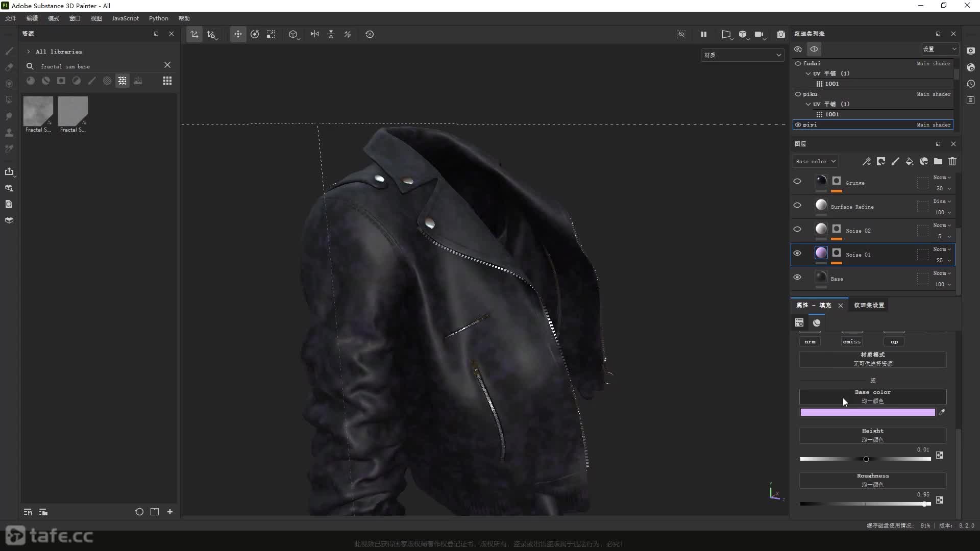Toggle the op channel button
The height and width of the screenshot is (551, 980).
pos(894,341)
